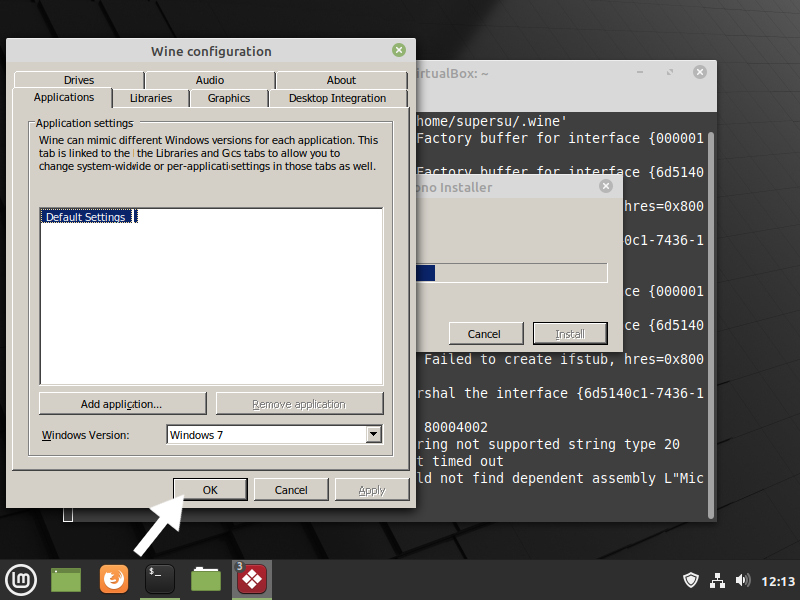
Task: Switch to the About tab
Action: click(341, 80)
